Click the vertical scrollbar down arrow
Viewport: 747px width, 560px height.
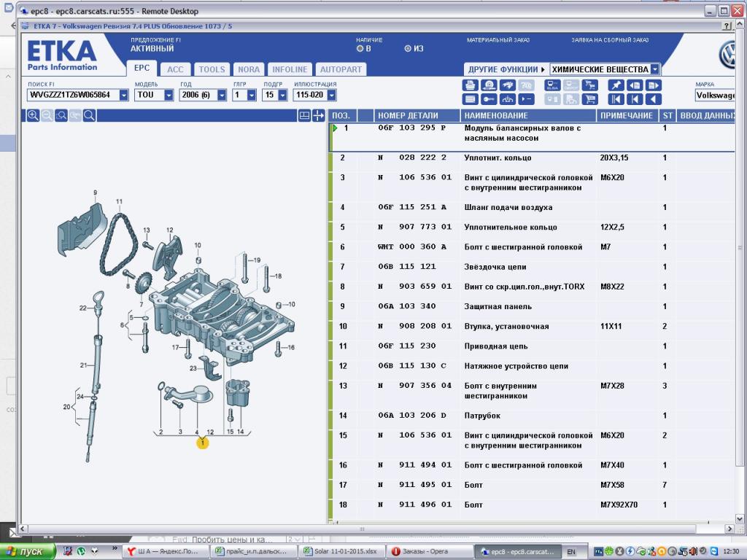(740, 518)
